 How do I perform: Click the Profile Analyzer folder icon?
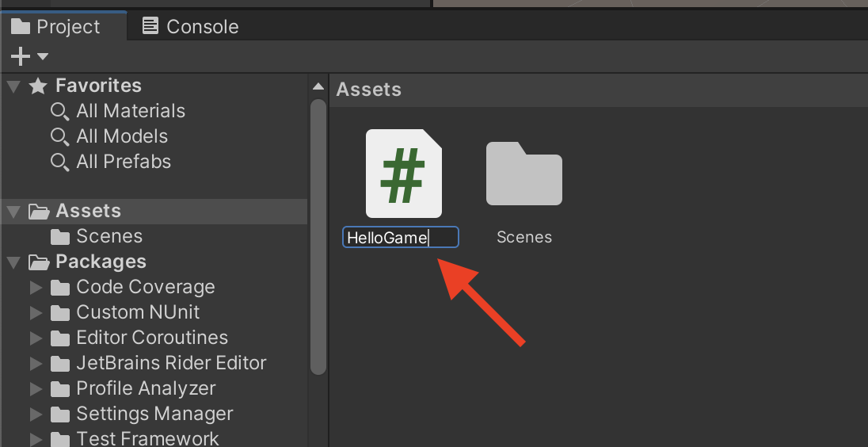click(x=60, y=389)
